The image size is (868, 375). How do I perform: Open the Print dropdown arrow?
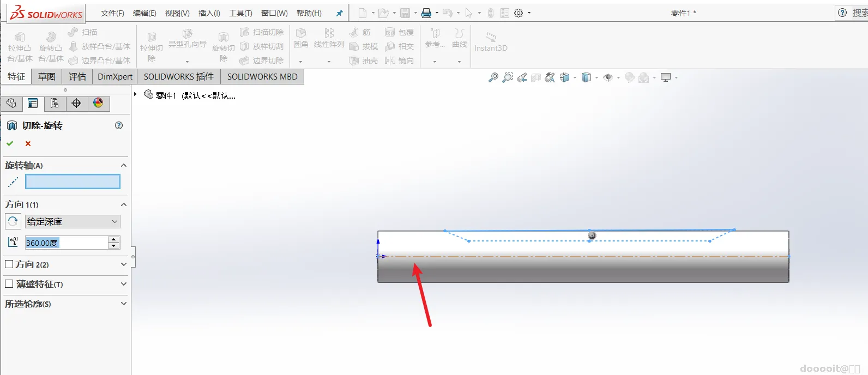(x=437, y=13)
